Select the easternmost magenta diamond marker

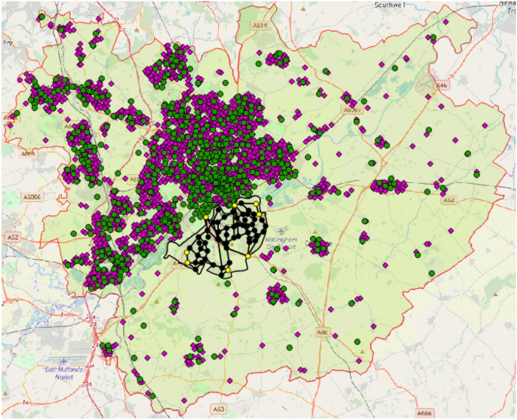tap(485, 125)
